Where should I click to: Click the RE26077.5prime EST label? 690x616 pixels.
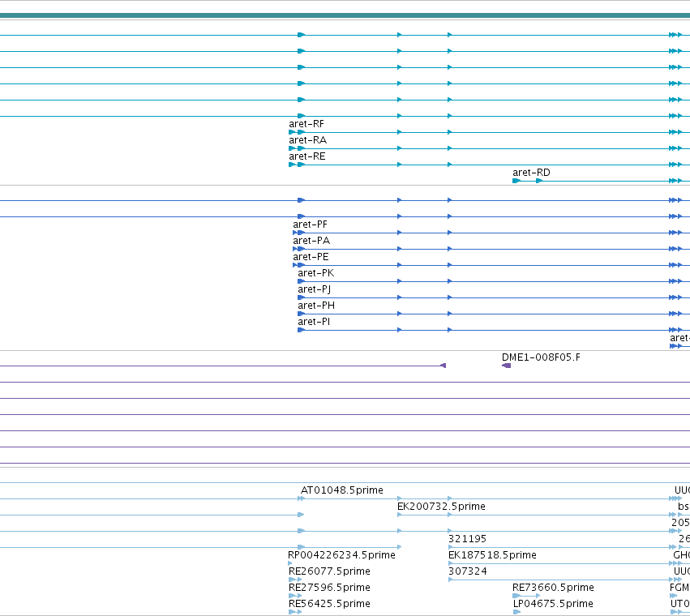(329, 571)
